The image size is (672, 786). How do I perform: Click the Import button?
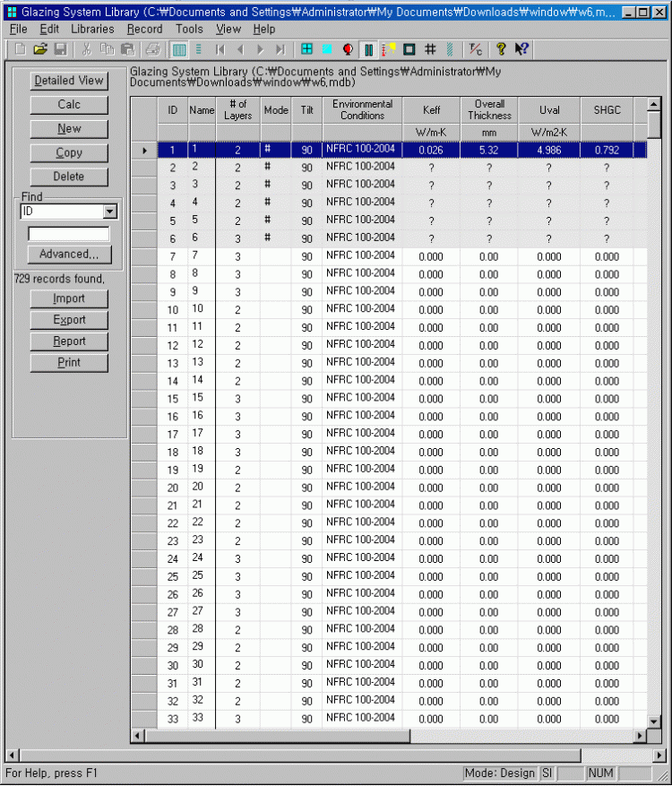(x=69, y=298)
